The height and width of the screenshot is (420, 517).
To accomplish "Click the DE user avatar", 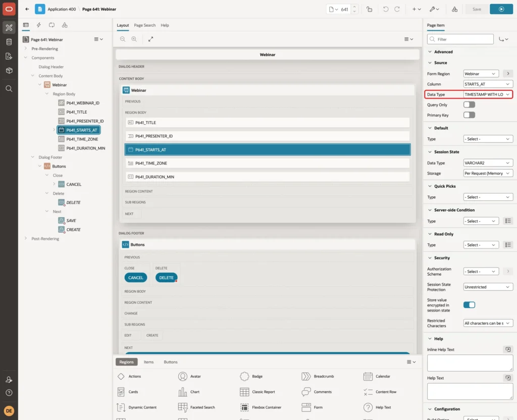I will click(x=9, y=411).
